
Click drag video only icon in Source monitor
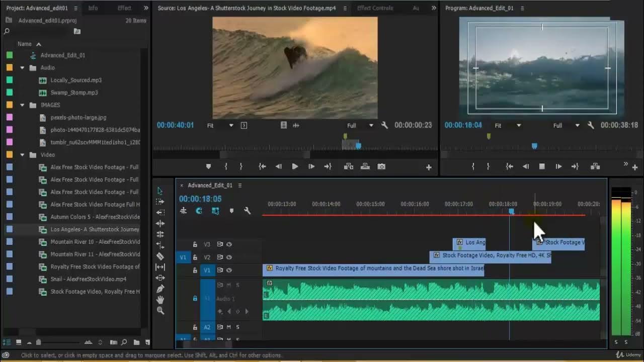[x=284, y=125]
